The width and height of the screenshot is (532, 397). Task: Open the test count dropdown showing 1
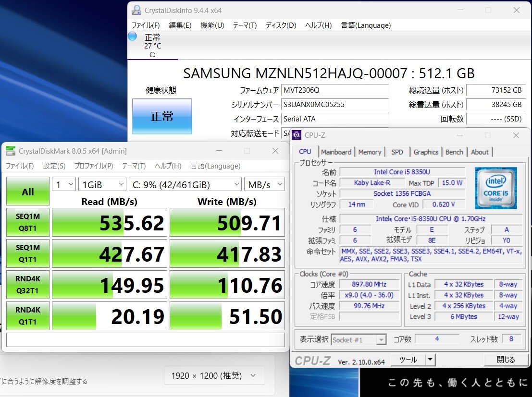coord(64,184)
